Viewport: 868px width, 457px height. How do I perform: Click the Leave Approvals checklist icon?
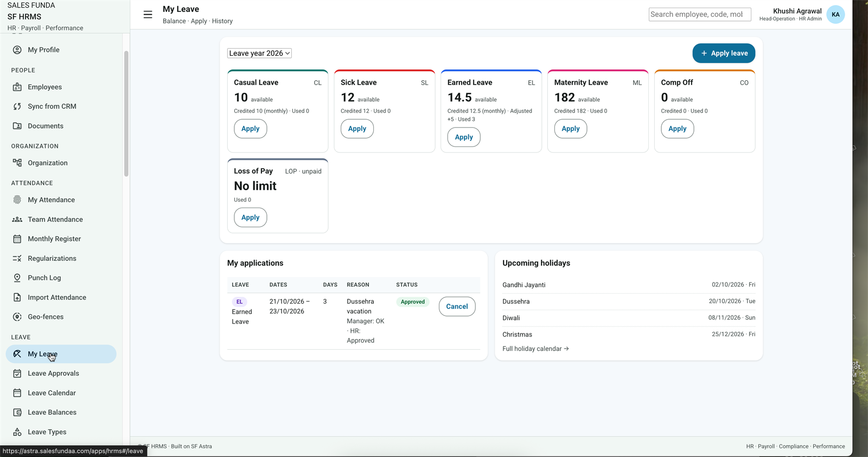pos(17,374)
